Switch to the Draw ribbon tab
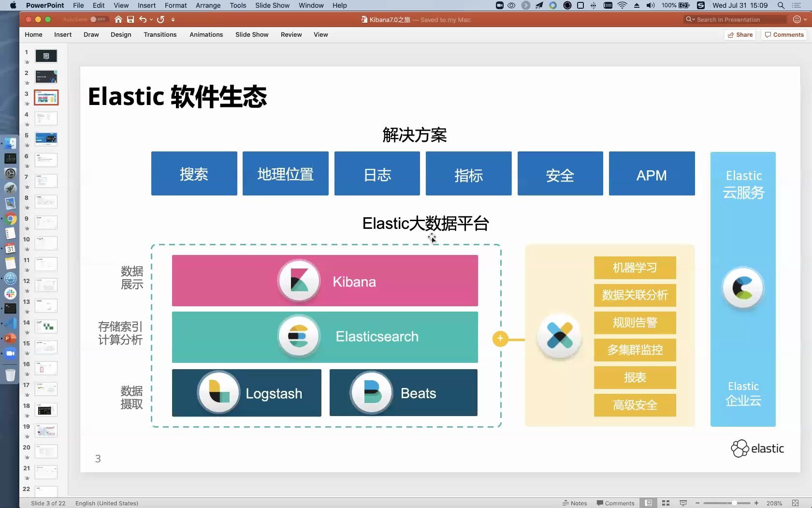 (x=91, y=35)
